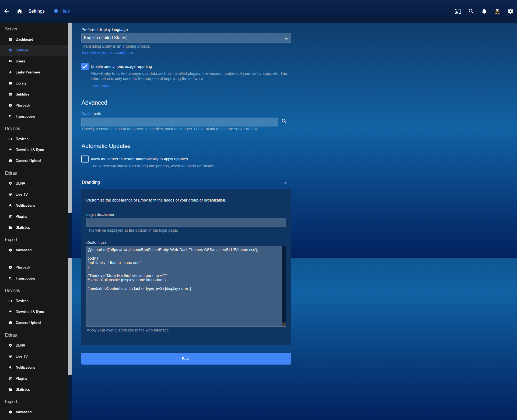Image resolution: width=517 pixels, height=420 pixels.
Task: Open the Home icon in header
Action: [x=19, y=11]
